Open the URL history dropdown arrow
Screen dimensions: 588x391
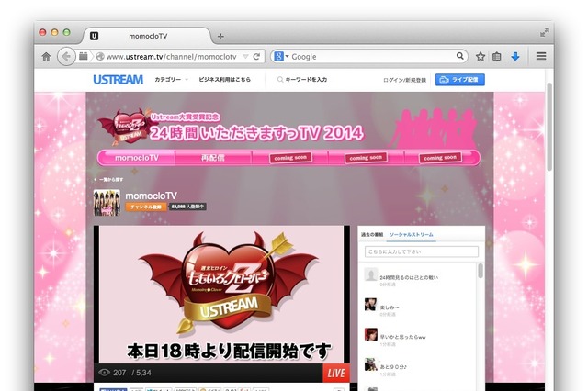pos(245,57)
